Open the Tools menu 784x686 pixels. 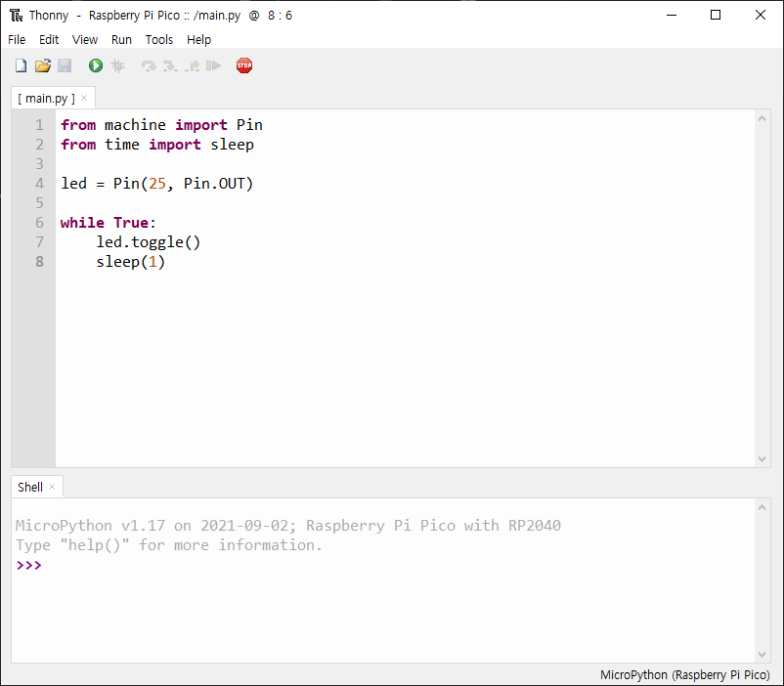click(x=159, y=39)
